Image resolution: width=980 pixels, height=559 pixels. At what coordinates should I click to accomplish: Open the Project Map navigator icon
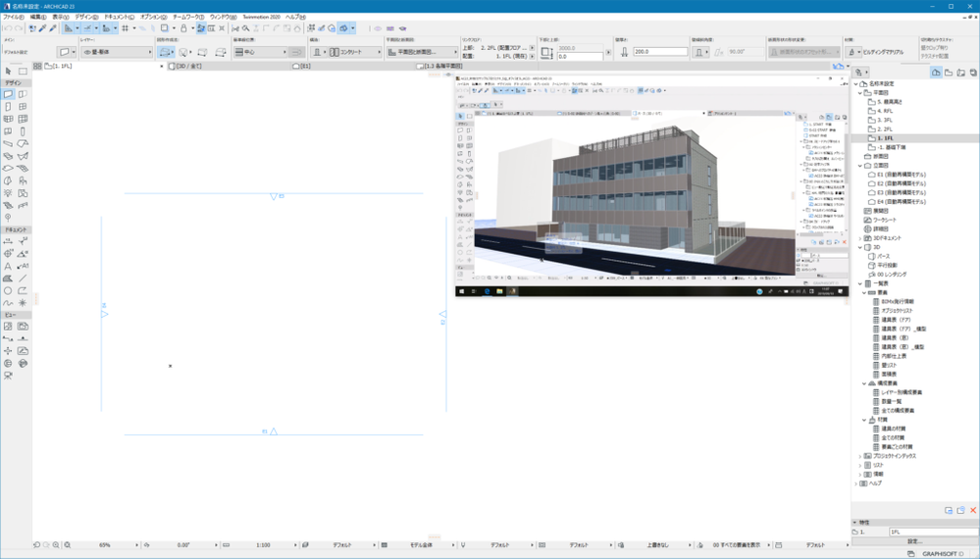[936, 73]
